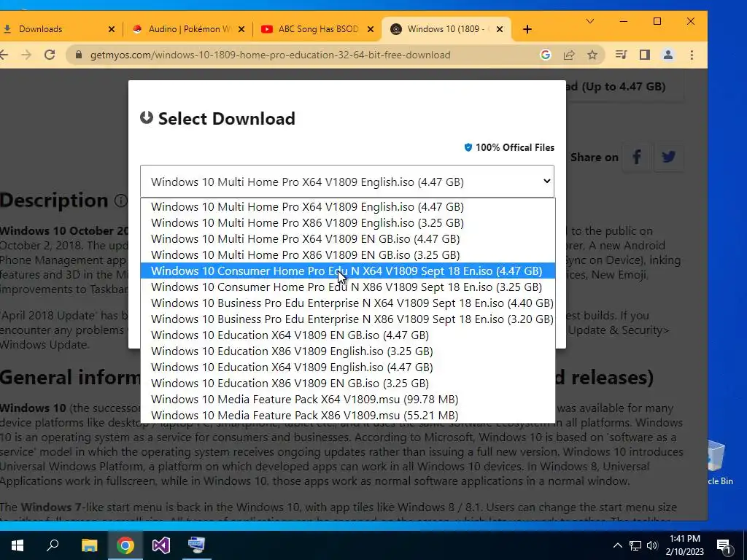This screenshot has height=560, width=747.
Task: Select Education X64 V1809 English.iso
Action: click(x=348, y=367)
